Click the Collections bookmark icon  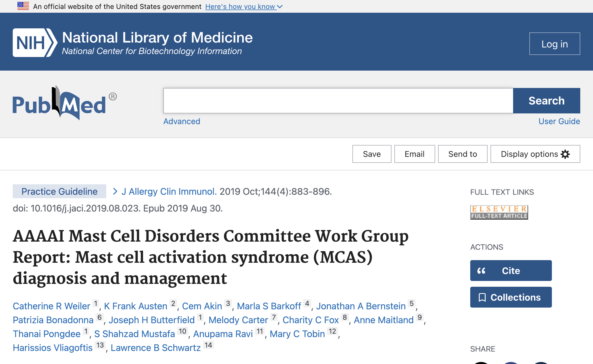tap(482, 297)
